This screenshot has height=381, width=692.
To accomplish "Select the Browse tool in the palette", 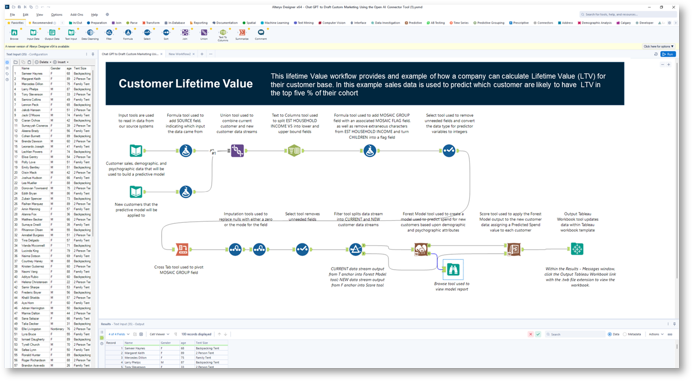I will (14, 34).
